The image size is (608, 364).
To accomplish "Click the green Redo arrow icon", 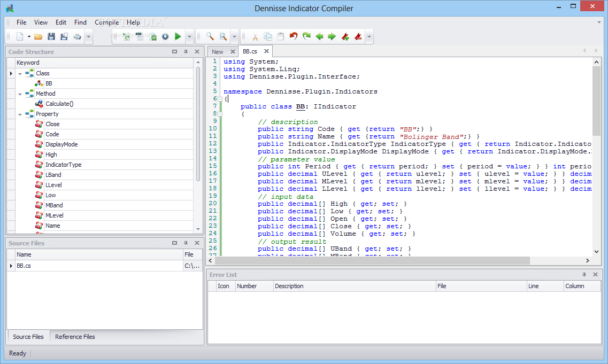I will pos(306,37).
